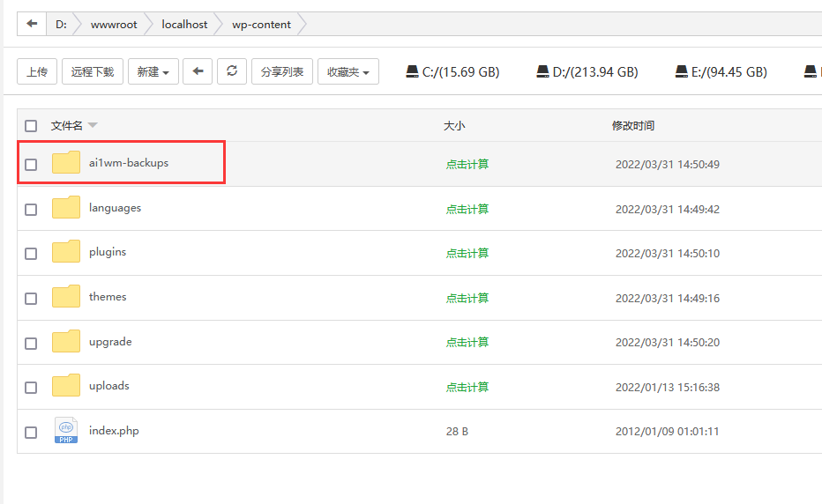The width and height of the screenshot is (822, 504).
Task: Click the back arrow in the breadcrumb path bar
Action: [32, 24]
